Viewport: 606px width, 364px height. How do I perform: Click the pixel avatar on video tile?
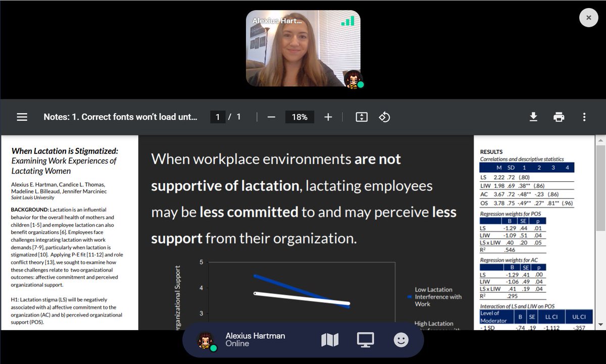click(x=353, y=79)
